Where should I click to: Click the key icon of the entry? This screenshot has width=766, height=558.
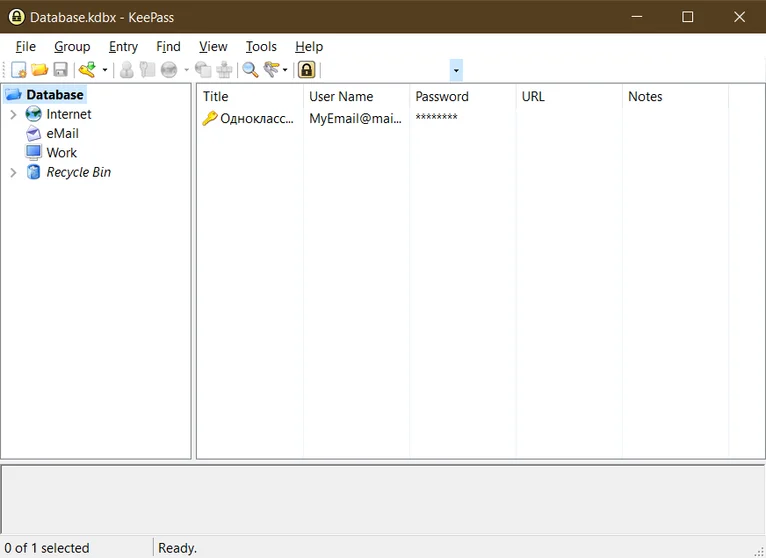point(210,119)
